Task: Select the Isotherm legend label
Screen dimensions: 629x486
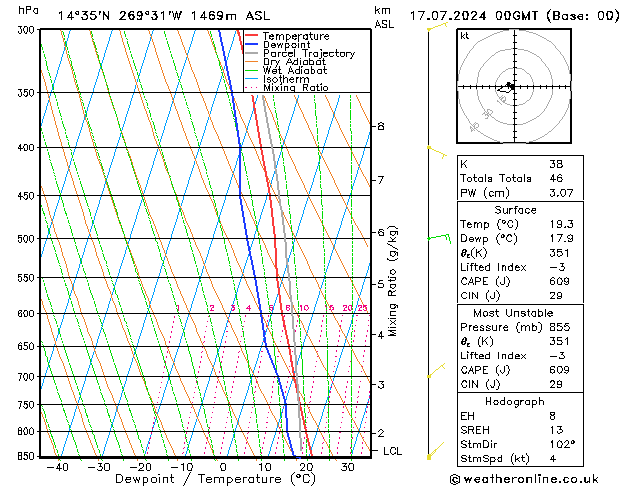Action: coord(286,79)
